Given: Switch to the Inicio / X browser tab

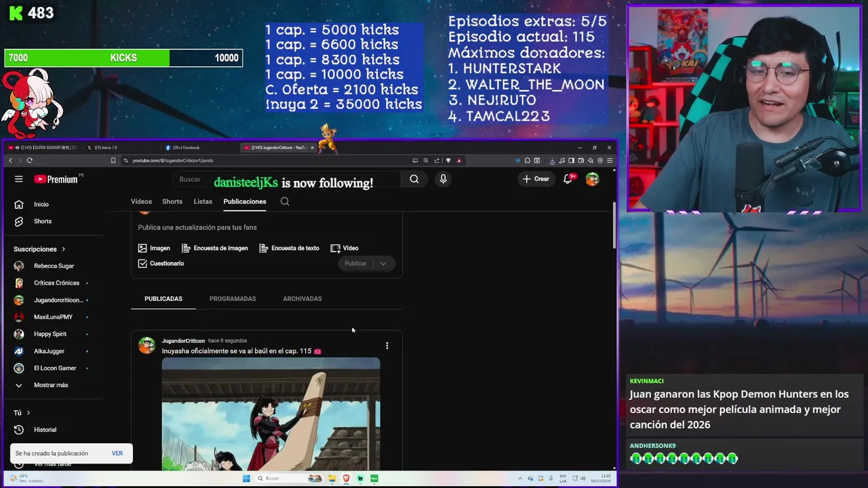Looking at the screenshot, I should [x=122, y=148].
